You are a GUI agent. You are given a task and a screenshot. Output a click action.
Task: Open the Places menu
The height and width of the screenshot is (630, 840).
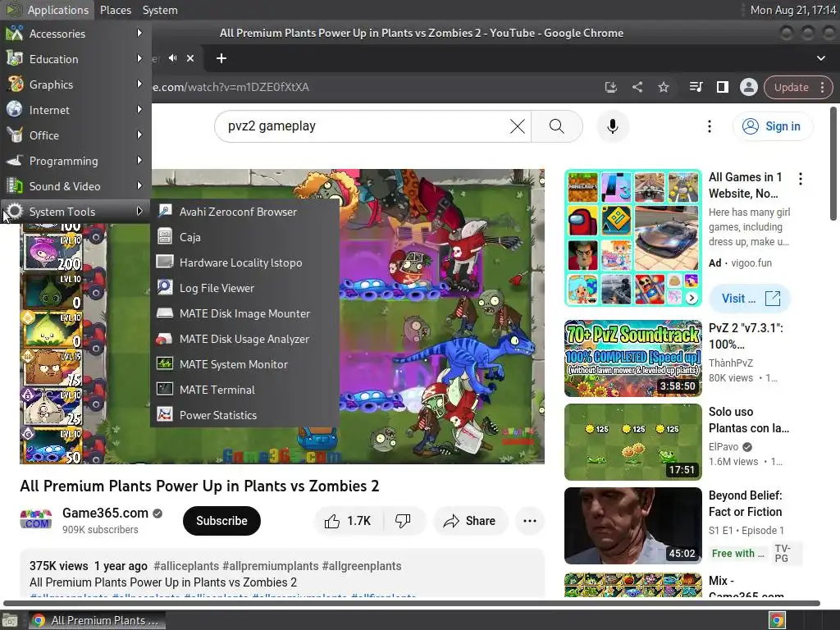coord(116,10)
